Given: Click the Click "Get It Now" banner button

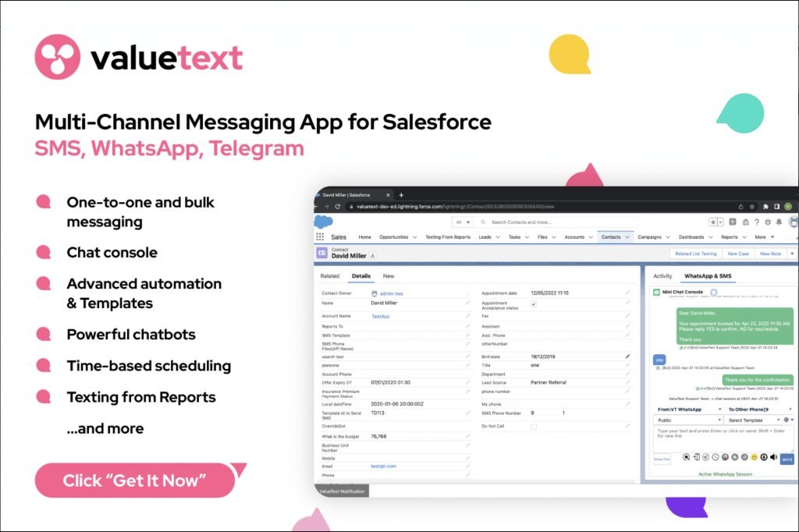Looking at the screenshot, I should pos(134,480).
